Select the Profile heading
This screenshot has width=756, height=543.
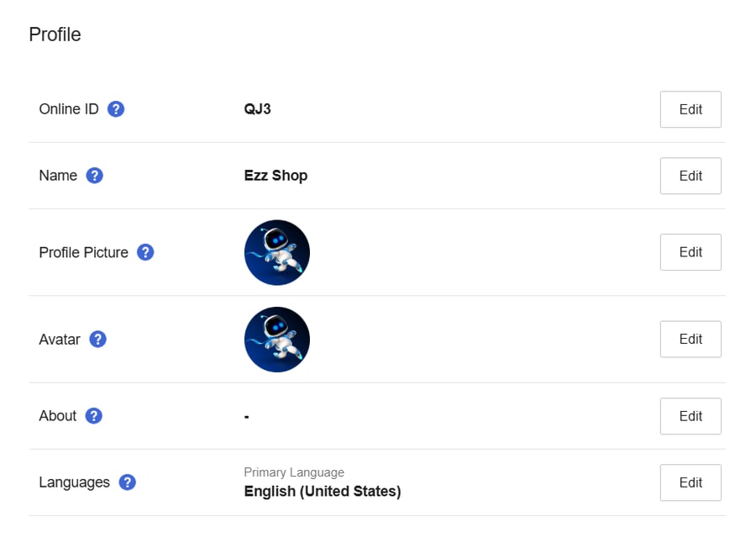tap(55, 34)
